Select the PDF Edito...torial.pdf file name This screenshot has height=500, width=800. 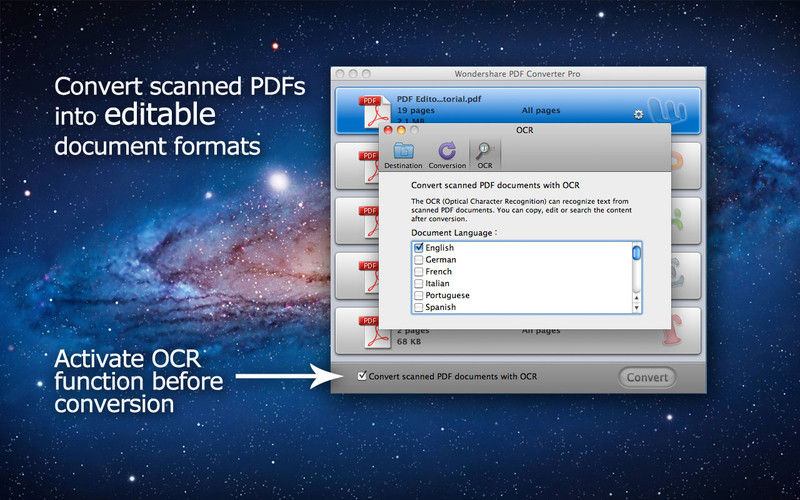439,99
